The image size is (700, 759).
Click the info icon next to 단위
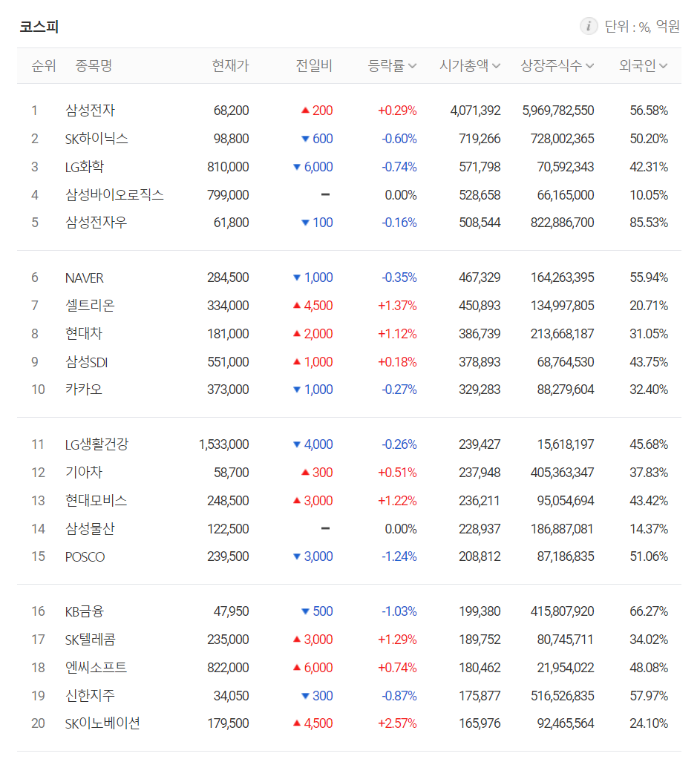(x=588, y=26)
